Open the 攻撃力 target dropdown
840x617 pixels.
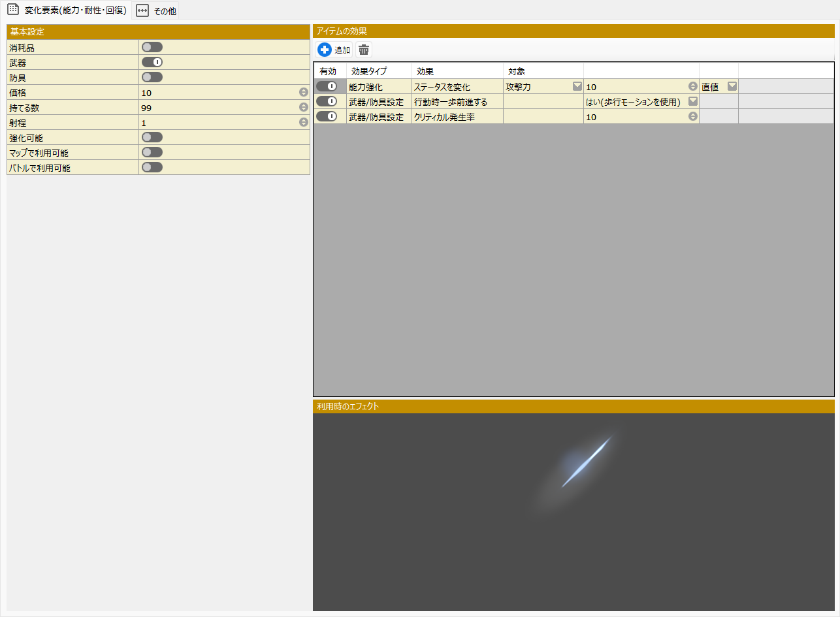pos(577,86)
